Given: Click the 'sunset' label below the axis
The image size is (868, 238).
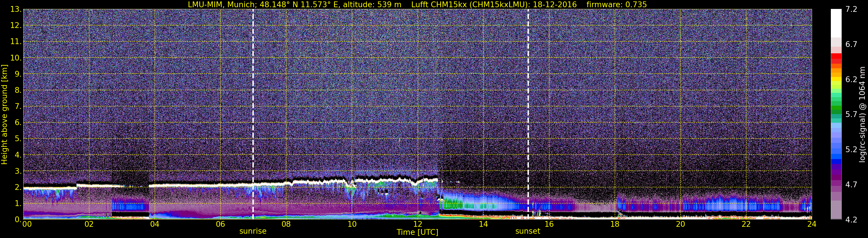Looking at the screenshot, I should pyautogui.click(x=528, y=231).
